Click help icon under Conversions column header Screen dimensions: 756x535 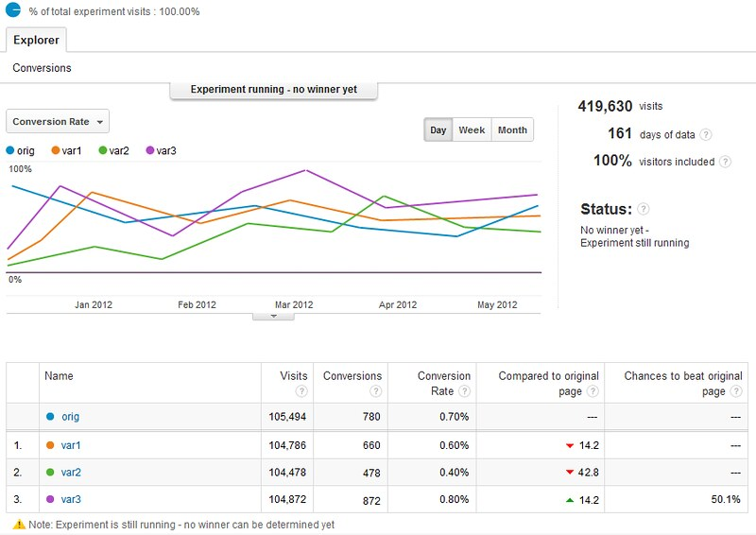click(x=376, y=391)
